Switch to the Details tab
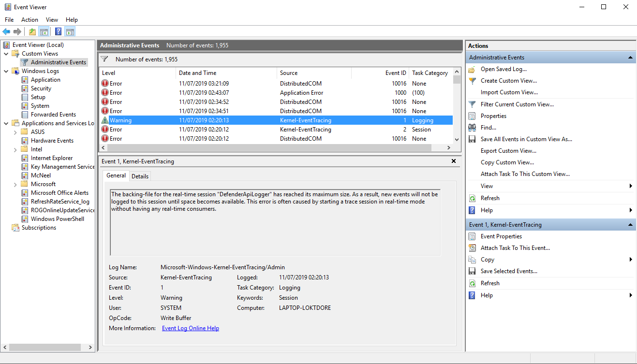The image size is (637, 364). click(140, 176)
